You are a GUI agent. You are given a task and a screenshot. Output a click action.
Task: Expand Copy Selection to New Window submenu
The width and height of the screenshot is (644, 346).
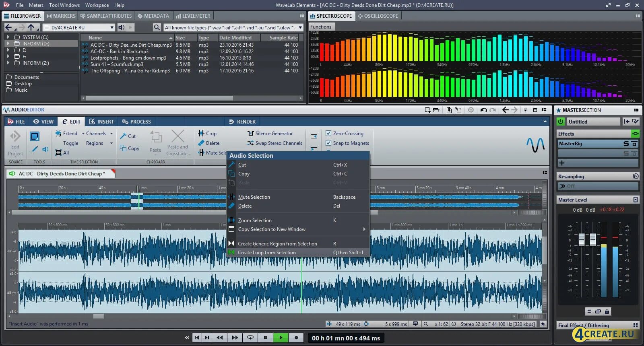click(x=364, y=229)
